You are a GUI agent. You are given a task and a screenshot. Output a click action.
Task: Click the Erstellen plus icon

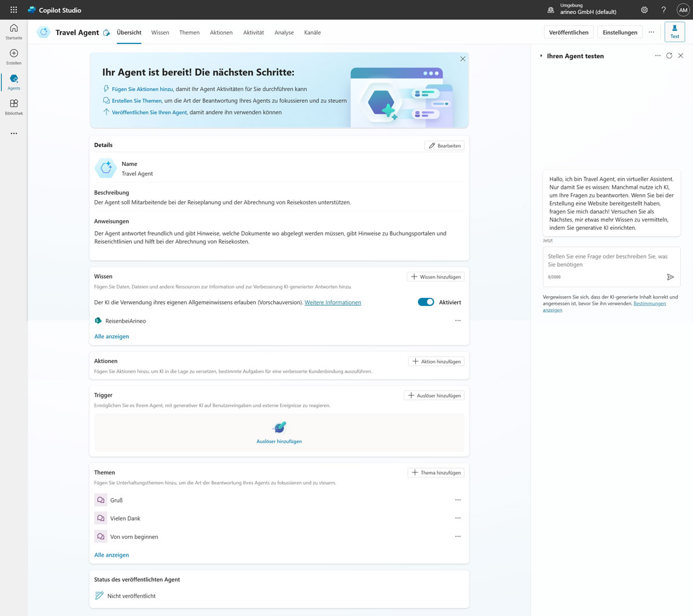pyautogui.click(x=14, y=54)
